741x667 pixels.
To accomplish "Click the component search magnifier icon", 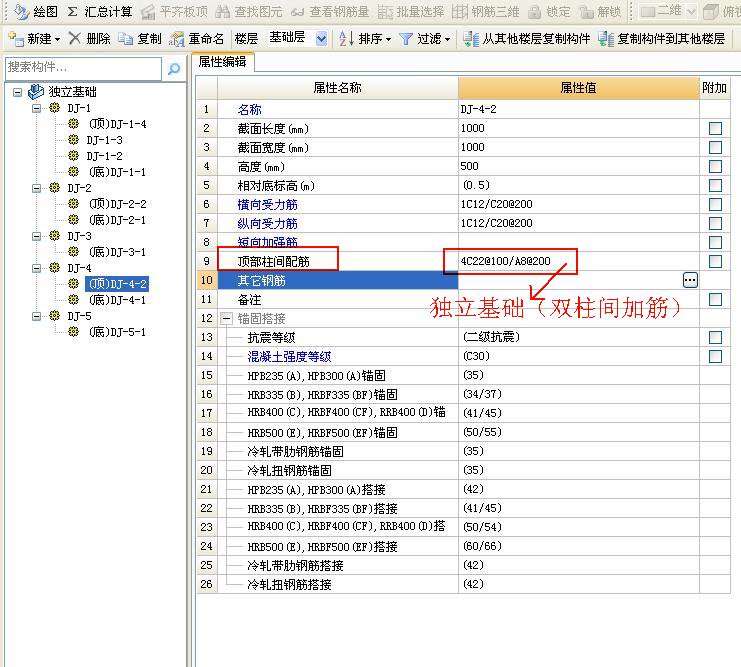I will click(x=174, y=69).
